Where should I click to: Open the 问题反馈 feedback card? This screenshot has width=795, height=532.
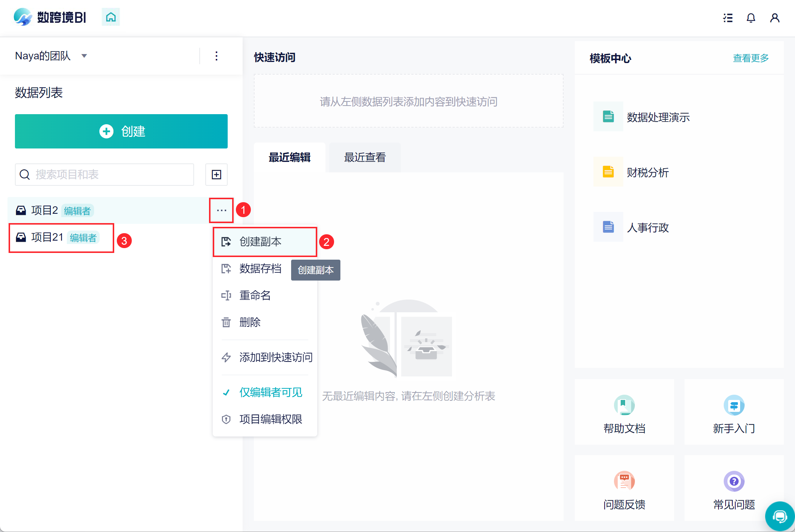tap(624, 489)
